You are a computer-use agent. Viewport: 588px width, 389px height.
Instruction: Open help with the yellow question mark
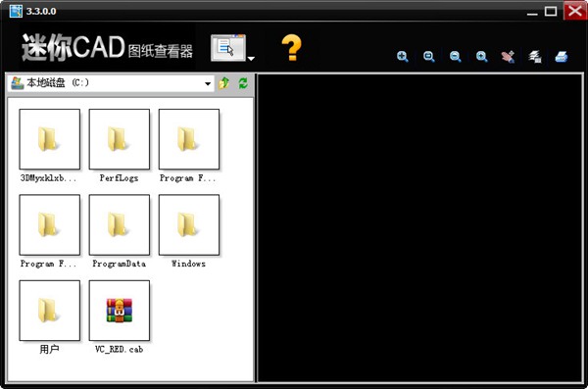tap(291, 48)
